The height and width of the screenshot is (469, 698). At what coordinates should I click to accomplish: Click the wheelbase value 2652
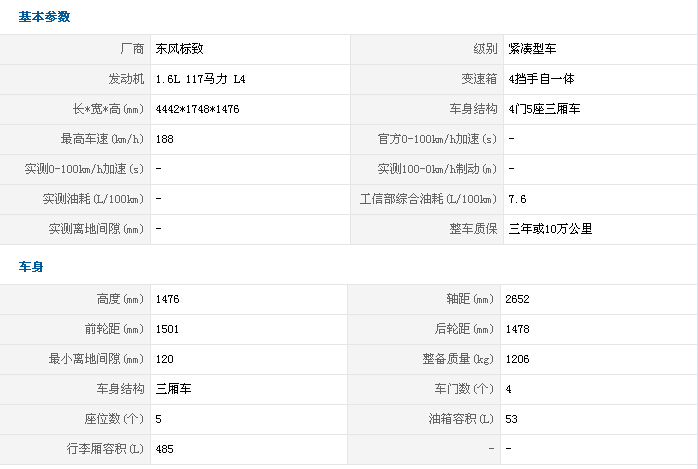517,299
